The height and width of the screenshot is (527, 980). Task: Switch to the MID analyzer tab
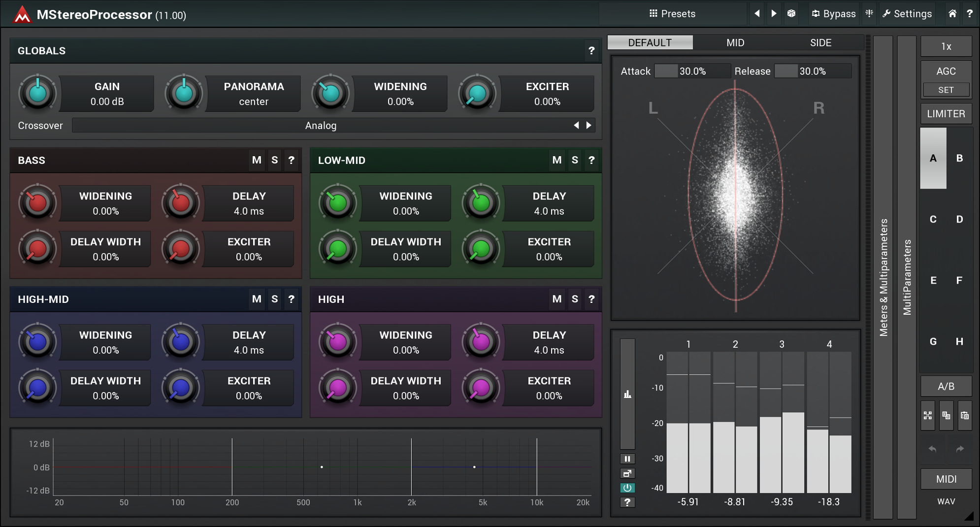(x=735, y=43)
